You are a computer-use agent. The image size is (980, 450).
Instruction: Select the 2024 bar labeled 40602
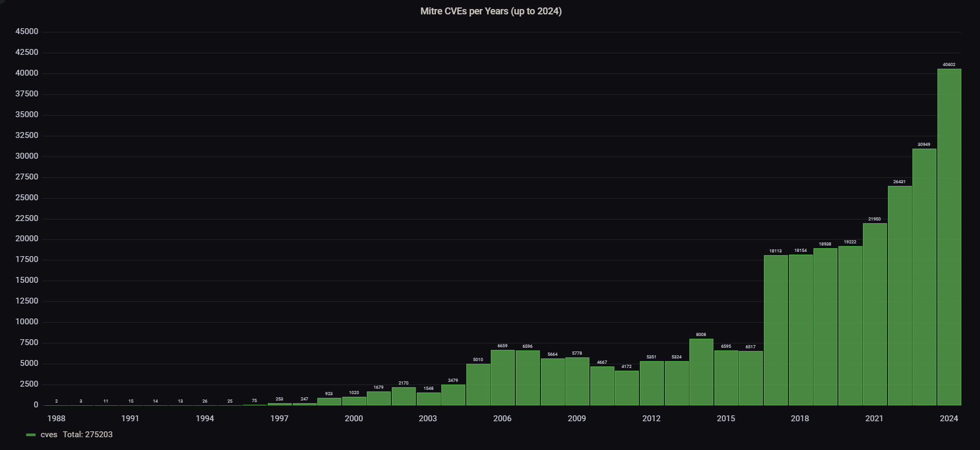pos(949,237)
